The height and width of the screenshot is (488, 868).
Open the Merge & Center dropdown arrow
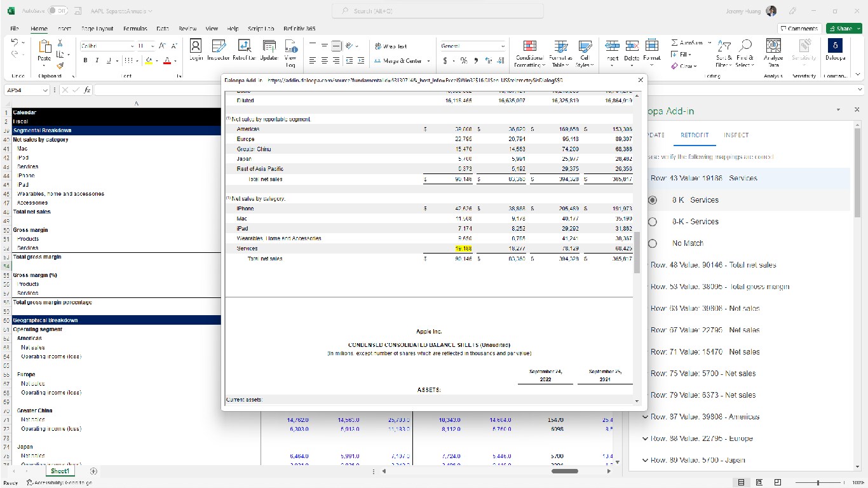pos(428,61)
